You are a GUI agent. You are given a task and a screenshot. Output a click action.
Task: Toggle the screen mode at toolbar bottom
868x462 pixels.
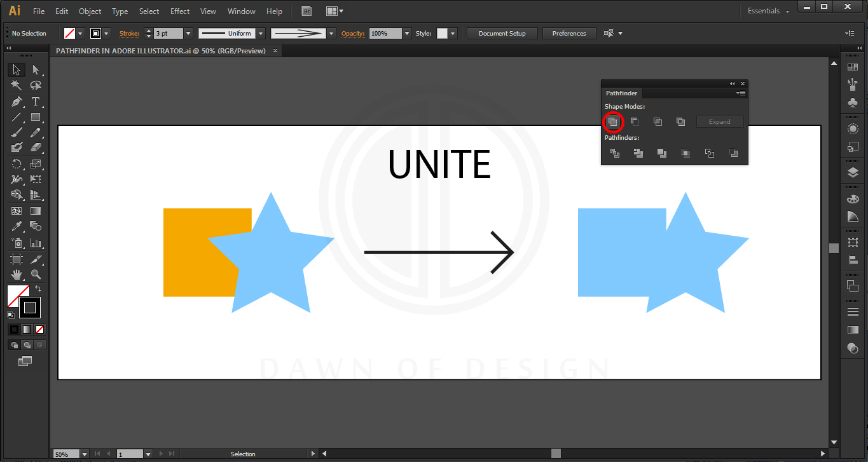point(25,360)
